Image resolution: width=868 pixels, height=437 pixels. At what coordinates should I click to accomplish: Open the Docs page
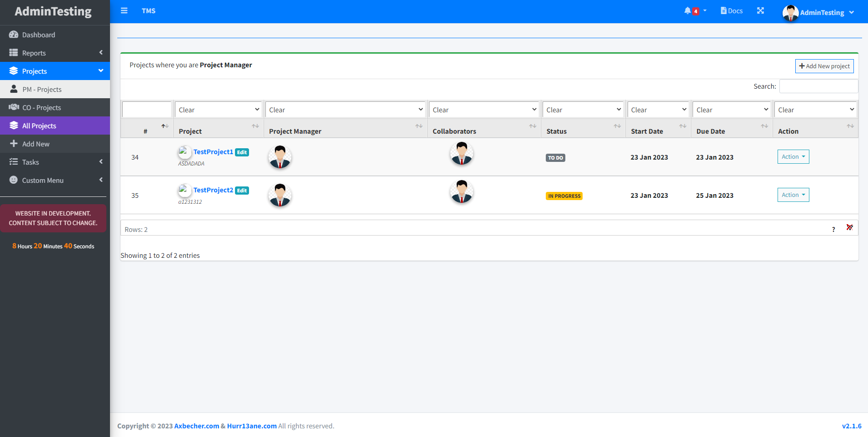point(732,11)
